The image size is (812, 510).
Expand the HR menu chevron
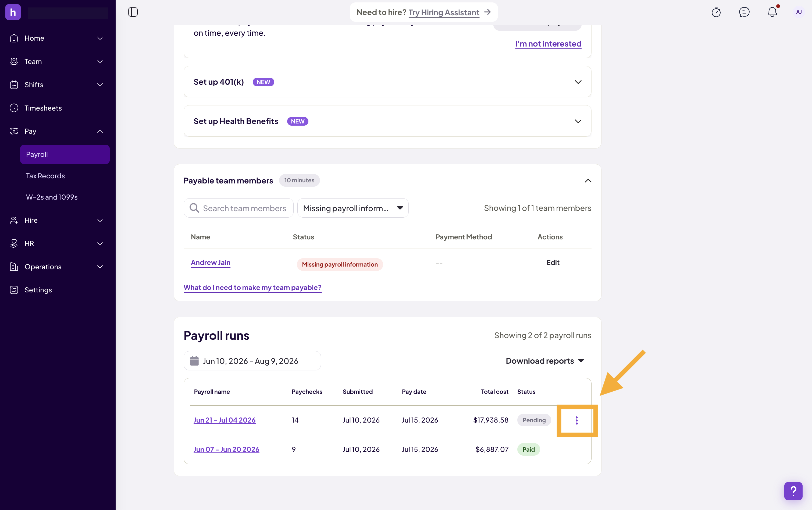click(100, 243)
